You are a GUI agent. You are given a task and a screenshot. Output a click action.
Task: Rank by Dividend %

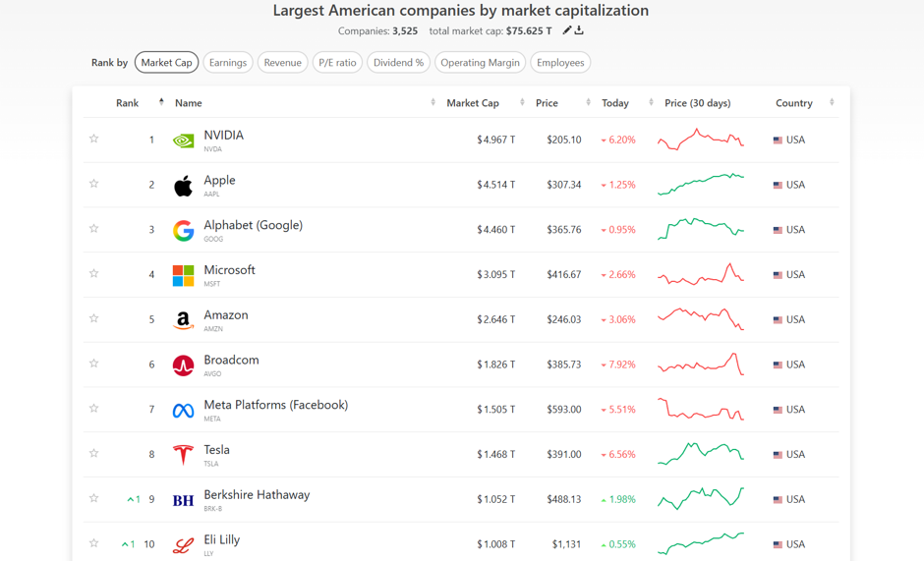(x=398, y=63)
